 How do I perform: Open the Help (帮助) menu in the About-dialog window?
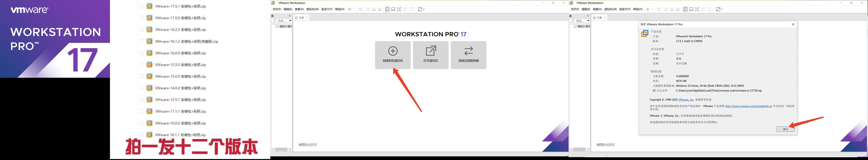(x=638, y=9)
